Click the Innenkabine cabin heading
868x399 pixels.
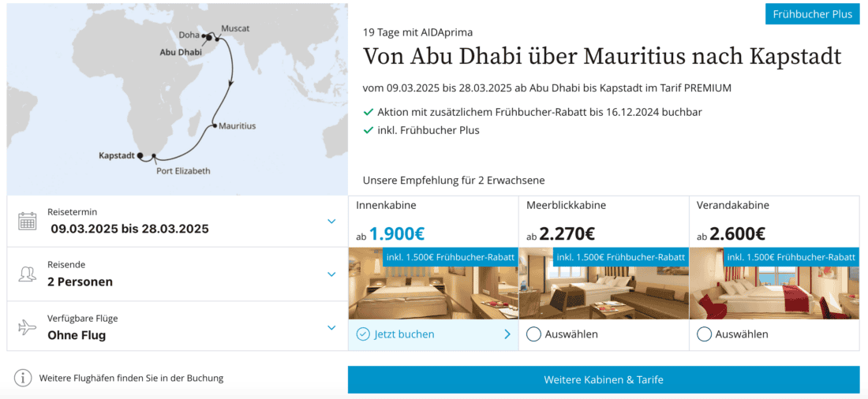pos(386,206)
